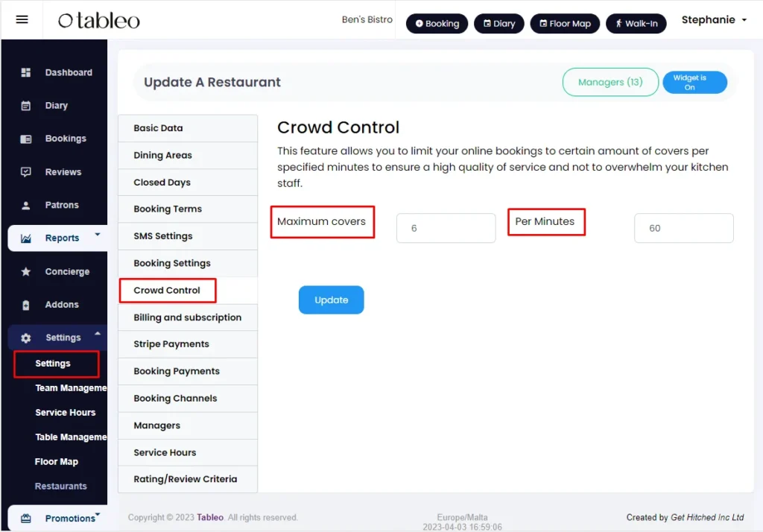Expand the Reports submenu arrow
763x532 pixels.
pos(98,235)
